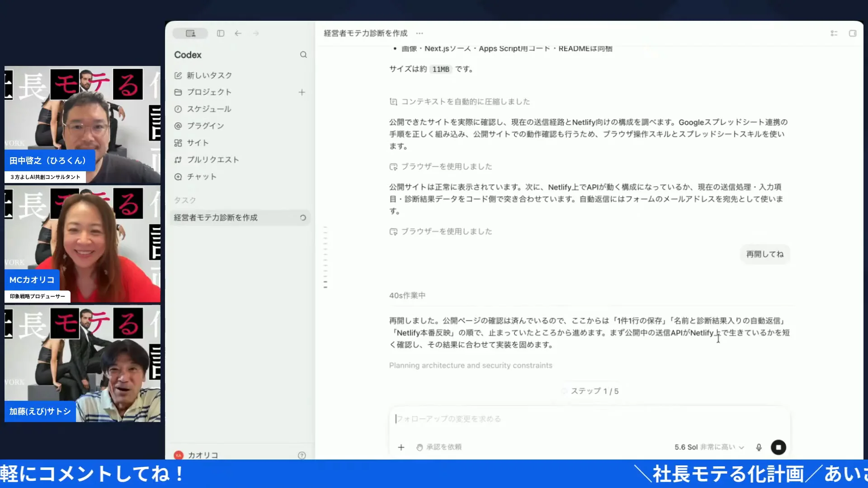Expand コンテキストを自動的に圧縮しました notice

point(459,102)
